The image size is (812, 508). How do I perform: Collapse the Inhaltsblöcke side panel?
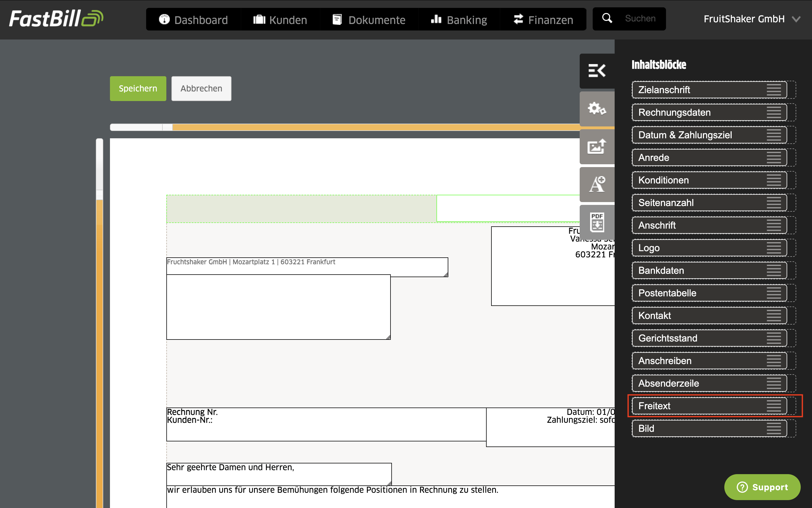pos(597,71)
